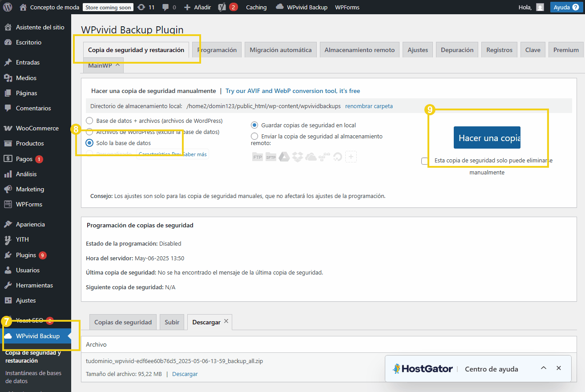Select Guardar copias de seguridad en local

254,125
